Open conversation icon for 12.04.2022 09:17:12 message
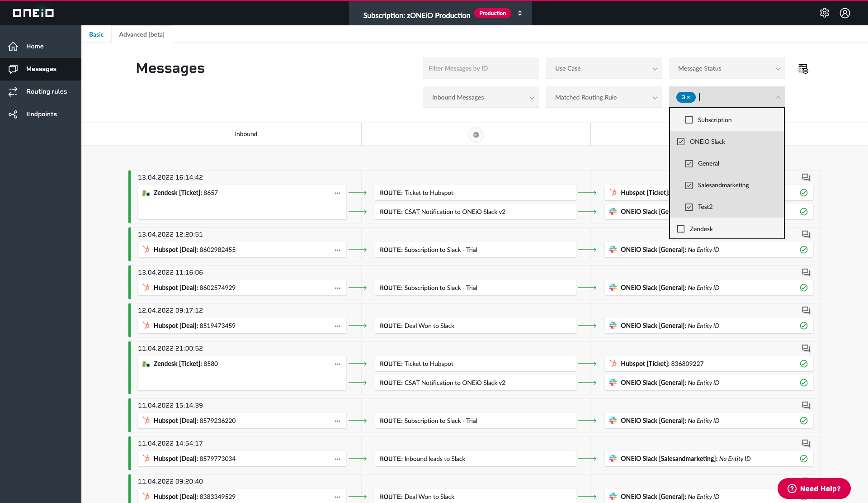 (806, 310)
